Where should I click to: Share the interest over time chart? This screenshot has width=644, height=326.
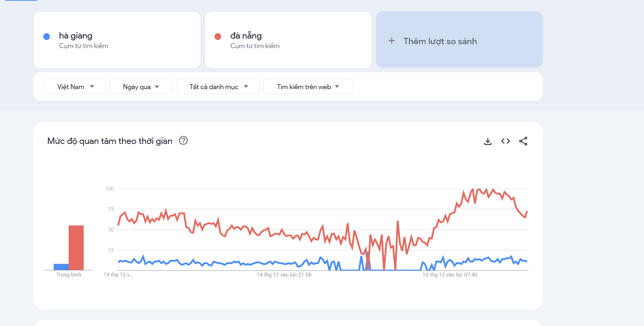523,141
